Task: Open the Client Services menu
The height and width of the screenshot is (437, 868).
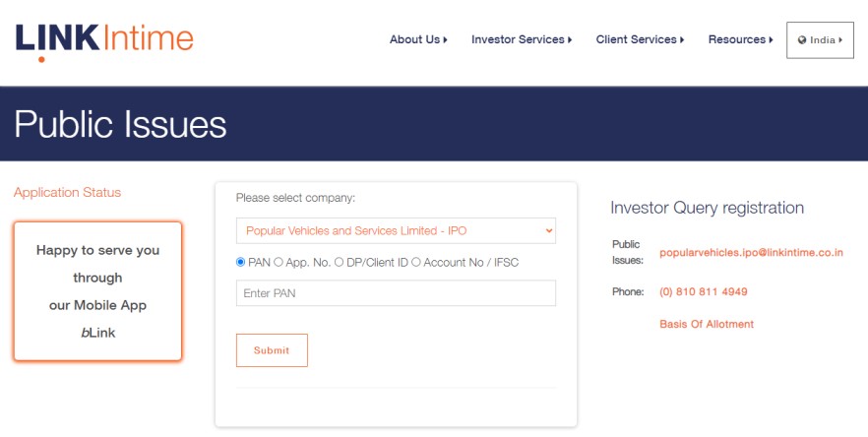Action: point(640,40)
